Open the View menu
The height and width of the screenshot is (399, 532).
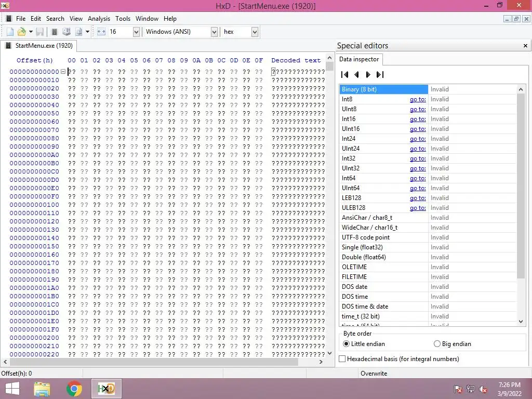click(x=76, y=19)
